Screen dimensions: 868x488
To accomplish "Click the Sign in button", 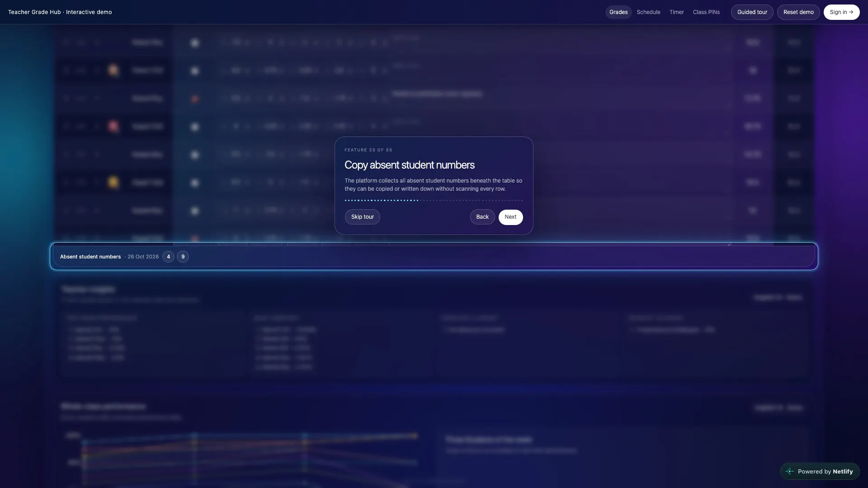I will (x=841, y=12).
